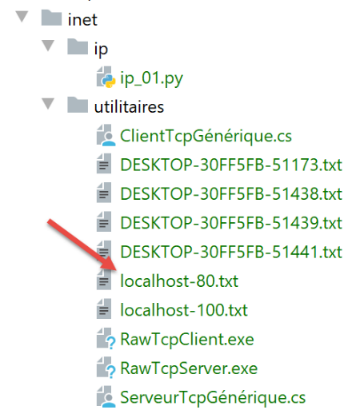Click the utilitaires folder icon

coord(78,105)
